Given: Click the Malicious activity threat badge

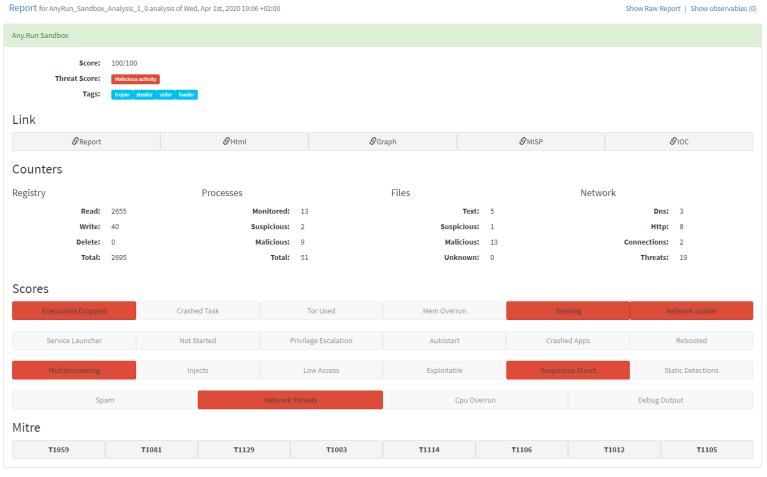Looking at the screenshot, I should tap(135, 79).
